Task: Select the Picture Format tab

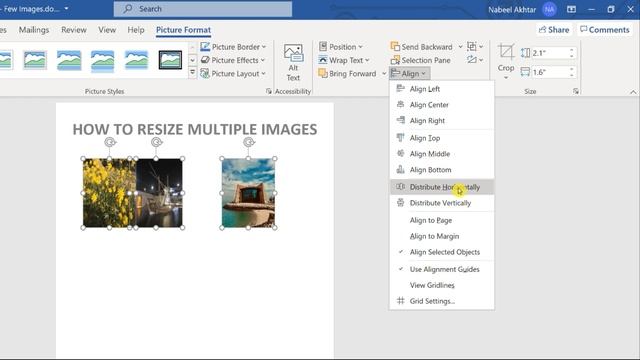Action: pos(183,30)
